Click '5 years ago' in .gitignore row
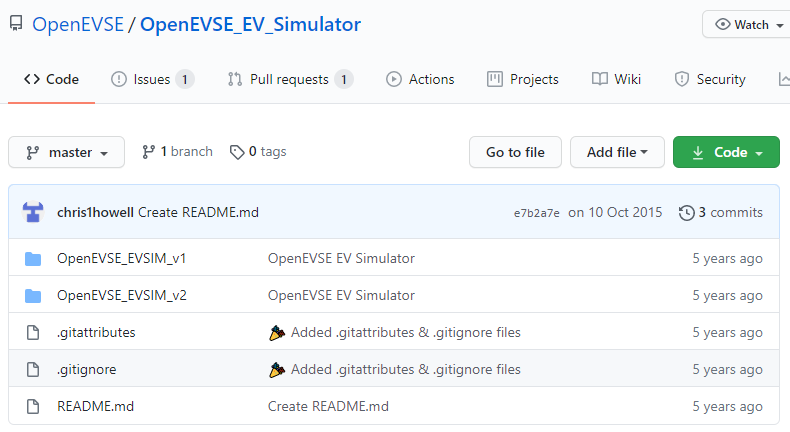Image resolution: width=790 pixels, height=432 pixels. tap(727, 369)
